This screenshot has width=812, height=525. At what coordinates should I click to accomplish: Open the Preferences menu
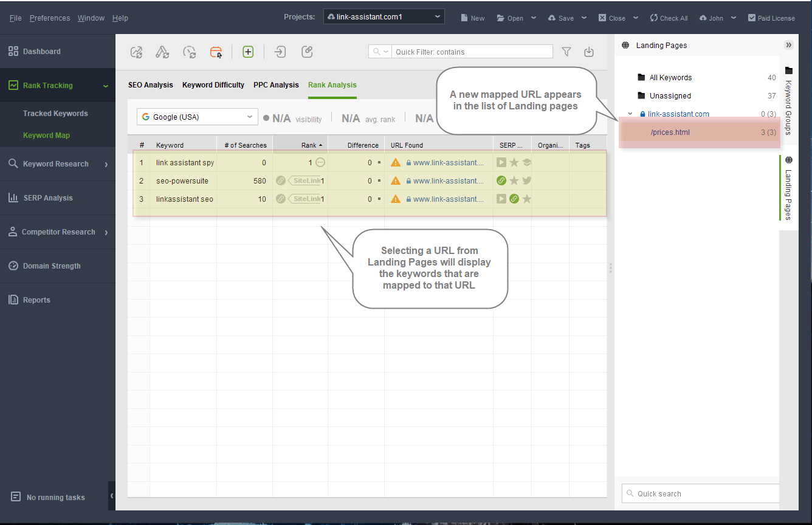(x=50, y=18)
